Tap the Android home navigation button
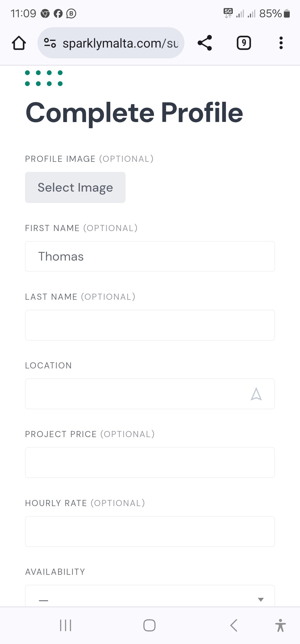The image size is (300, 644). coord(149,625)
